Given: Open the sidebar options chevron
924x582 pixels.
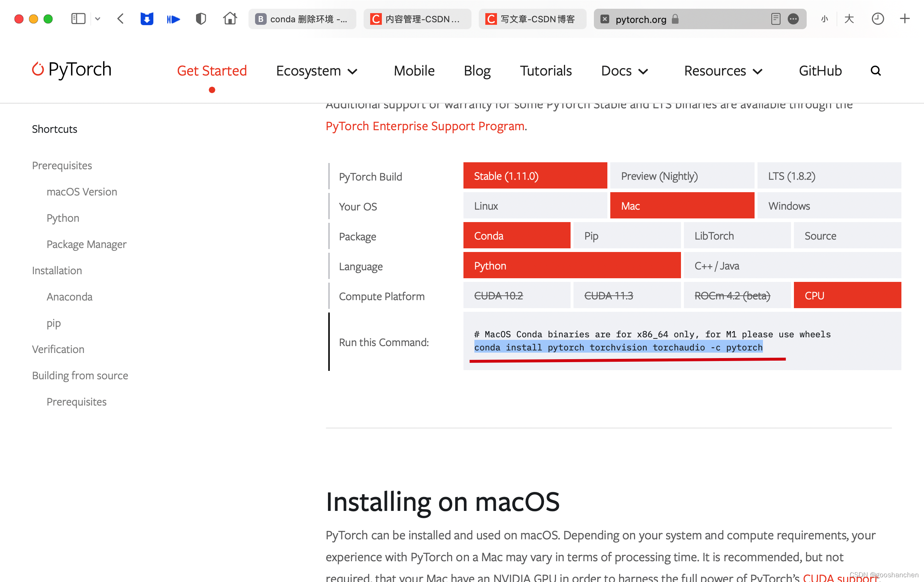Looking at the screenshot, I should 98,19.
